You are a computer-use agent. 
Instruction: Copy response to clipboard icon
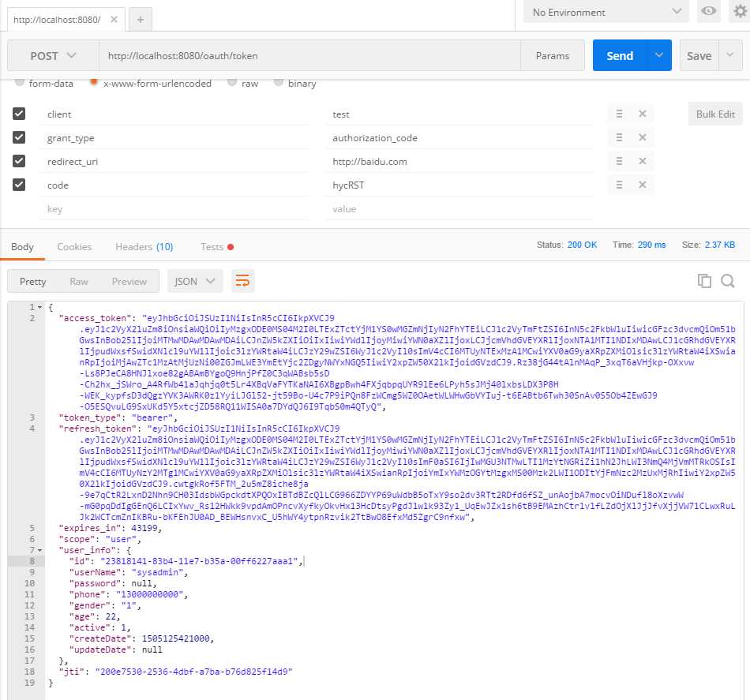pos(704,281)
